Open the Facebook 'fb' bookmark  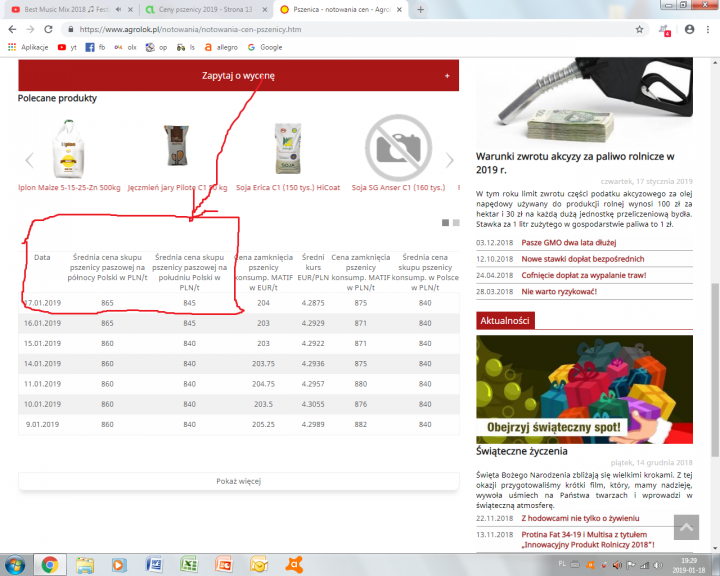[x=96, y=47]
